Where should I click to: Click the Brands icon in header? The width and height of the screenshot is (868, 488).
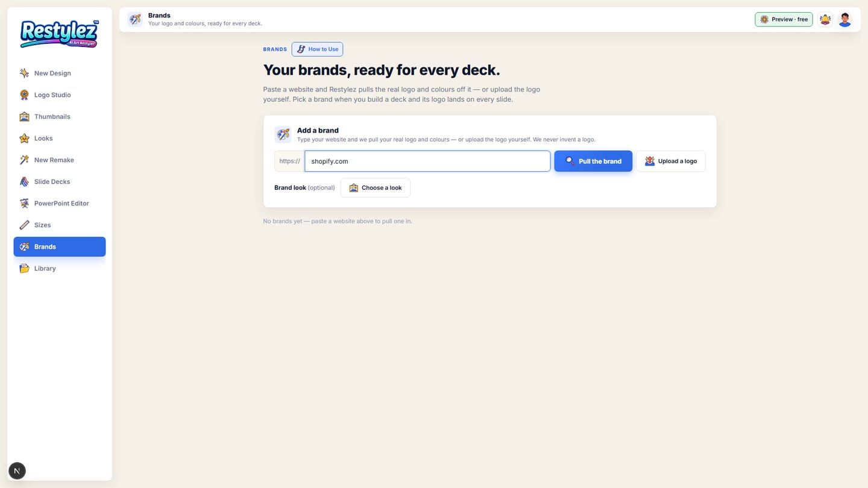click(135, 19)
